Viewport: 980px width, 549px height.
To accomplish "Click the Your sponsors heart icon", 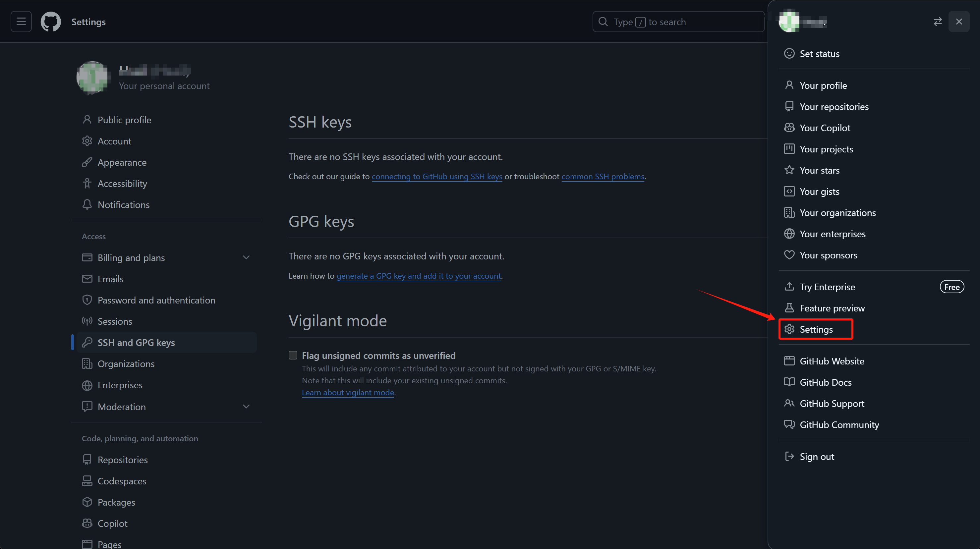I will tap(789, 255).
